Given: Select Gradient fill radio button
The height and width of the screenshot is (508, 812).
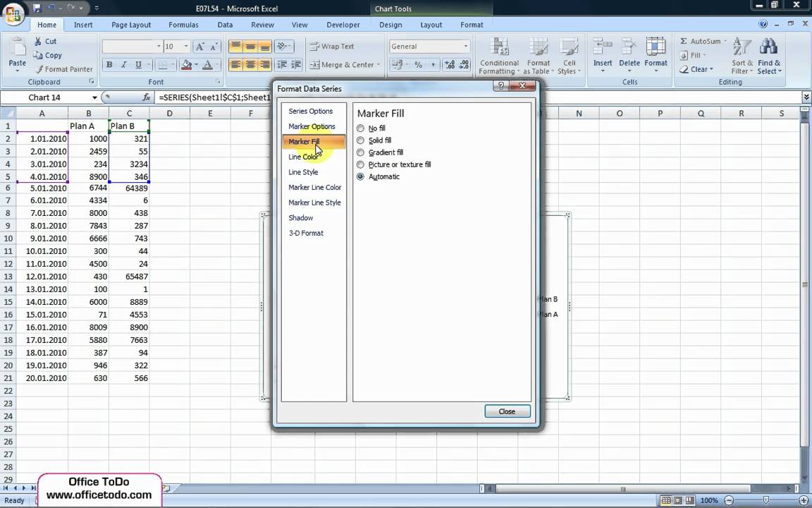Looking at the screenshot, I should tap(360, 152).
